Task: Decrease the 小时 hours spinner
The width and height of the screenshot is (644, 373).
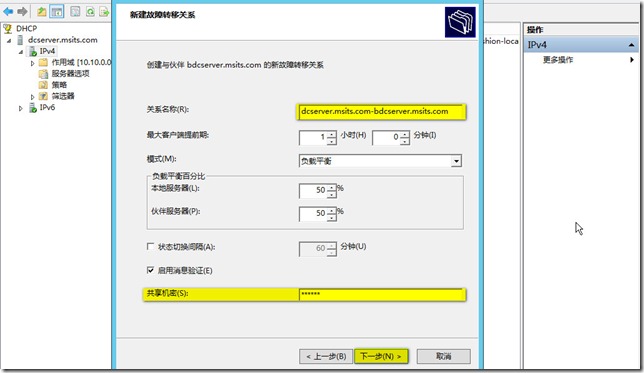Action: click(x=332, y=141)
